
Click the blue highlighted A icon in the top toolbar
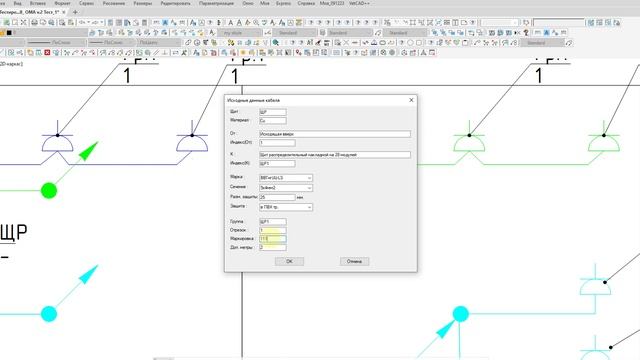[165, 22]
